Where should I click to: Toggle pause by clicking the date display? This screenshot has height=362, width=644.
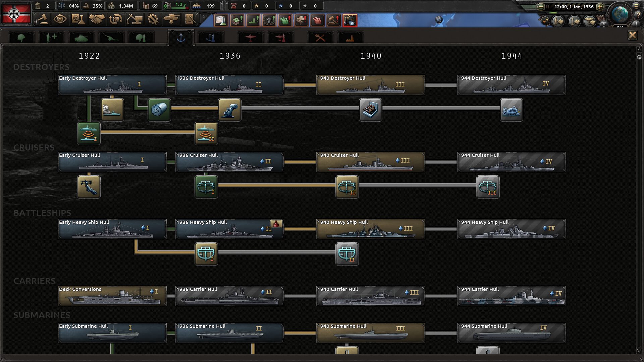[574, 6]
